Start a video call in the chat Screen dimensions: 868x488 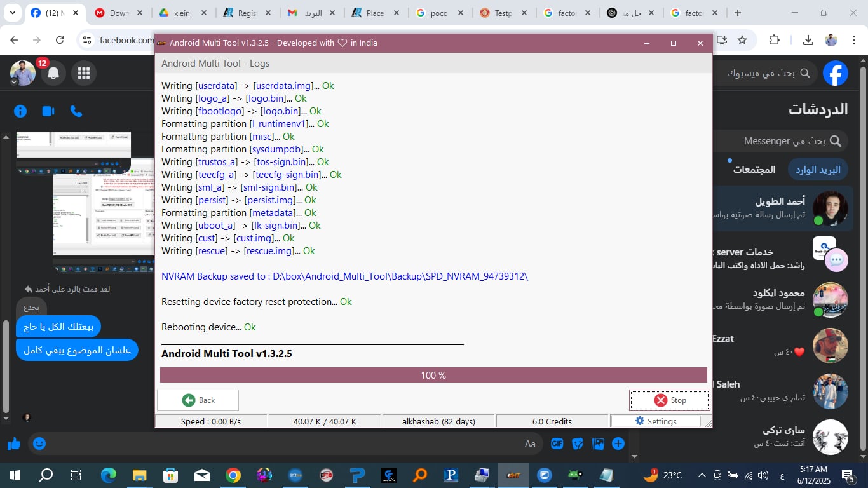coord(48,111)
